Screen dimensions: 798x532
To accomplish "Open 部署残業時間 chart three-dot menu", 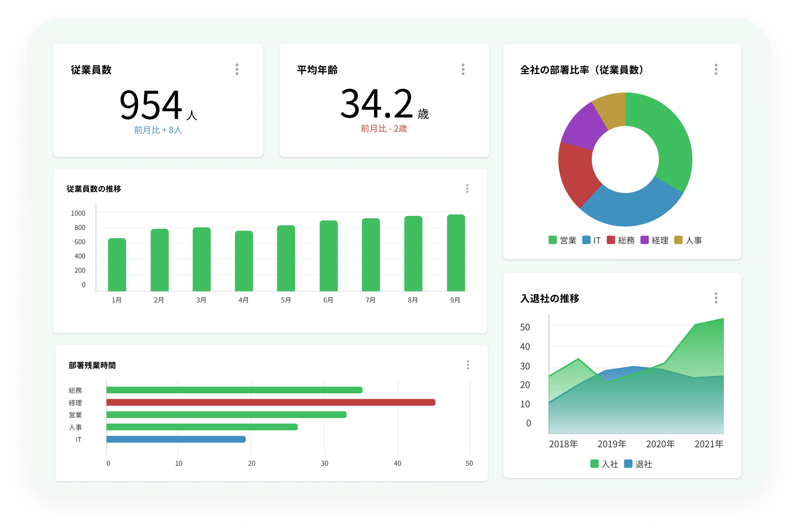I will [x=468, y=365].
